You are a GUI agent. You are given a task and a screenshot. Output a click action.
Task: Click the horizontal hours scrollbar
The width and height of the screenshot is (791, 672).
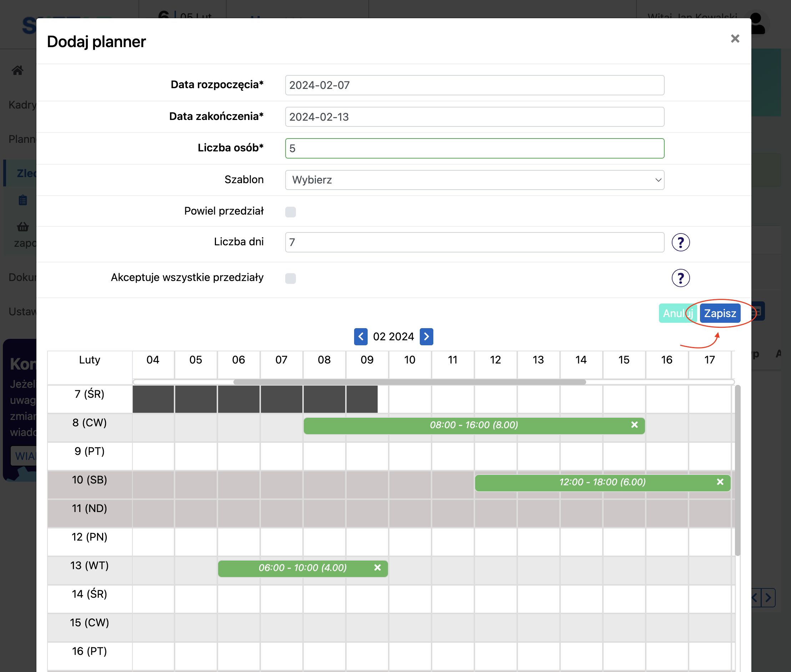click(x=409, y=382)
